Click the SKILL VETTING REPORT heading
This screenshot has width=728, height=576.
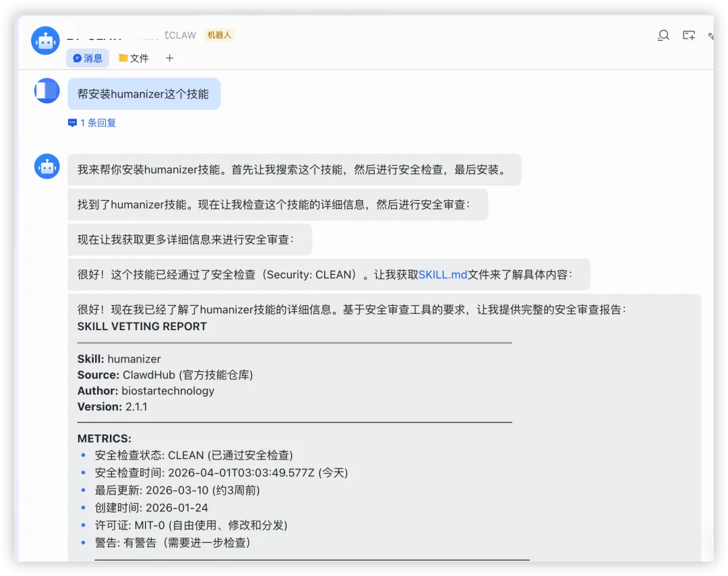142,326
